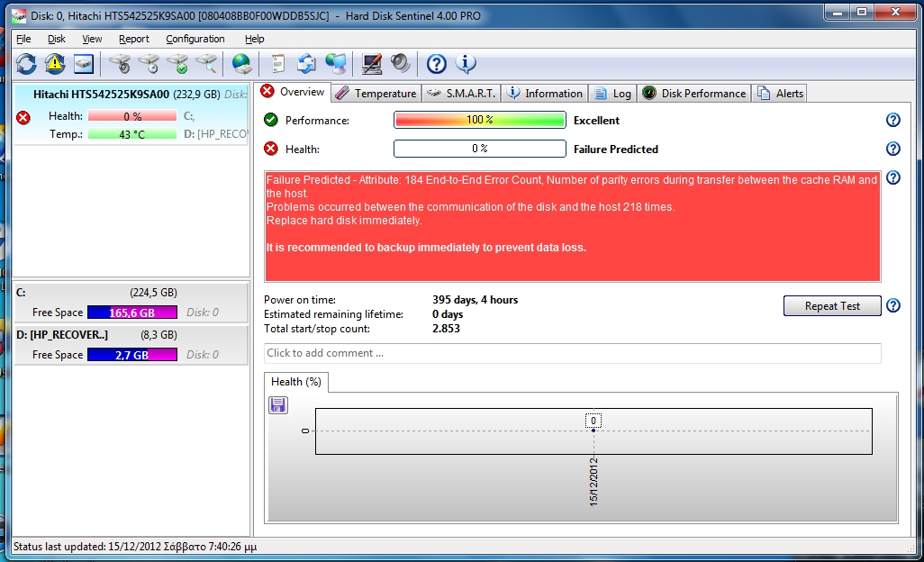Click the 'Failure Predicted' status text
924x562 pixels.
coord(616,149)
